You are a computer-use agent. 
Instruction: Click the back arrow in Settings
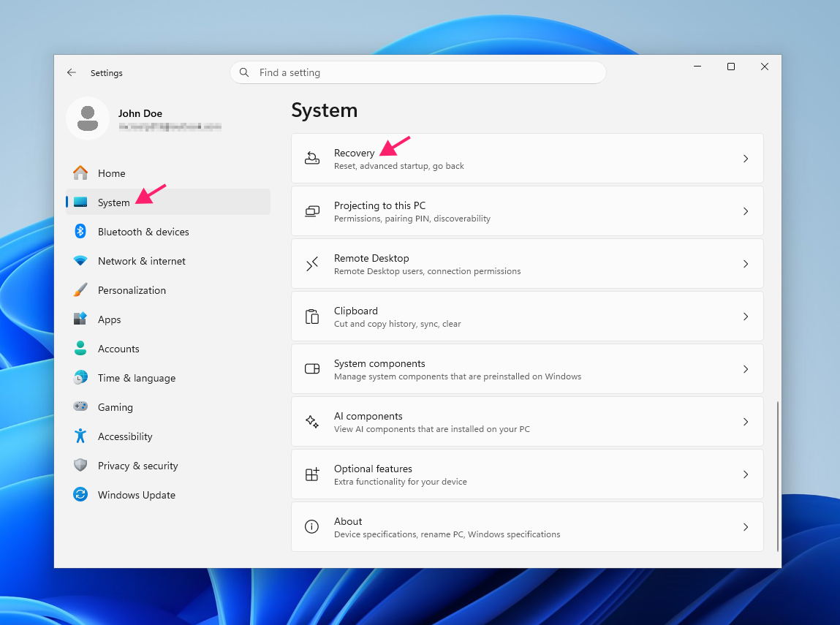71,72
